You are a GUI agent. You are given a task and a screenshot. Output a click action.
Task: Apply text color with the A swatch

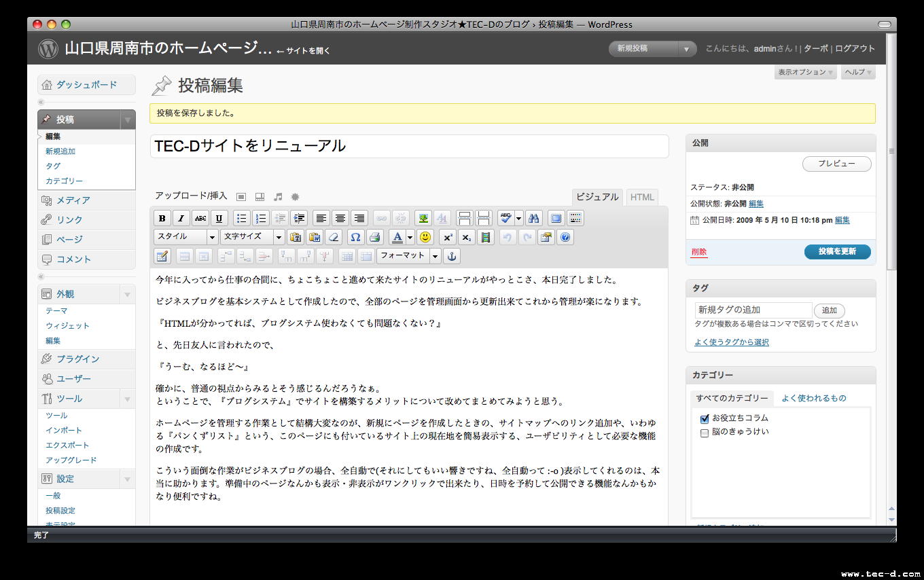(398, 237)
